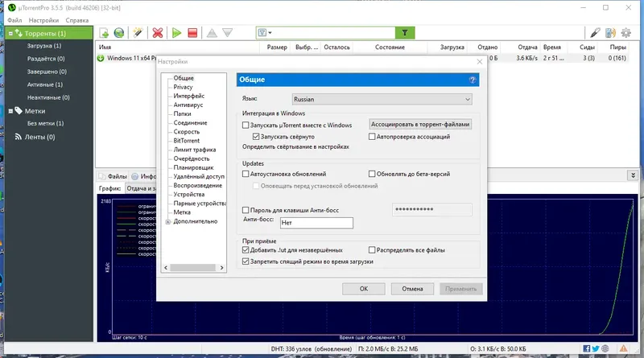
Task: Click the remote devices icon in toolbar
Action: [610, 33]
